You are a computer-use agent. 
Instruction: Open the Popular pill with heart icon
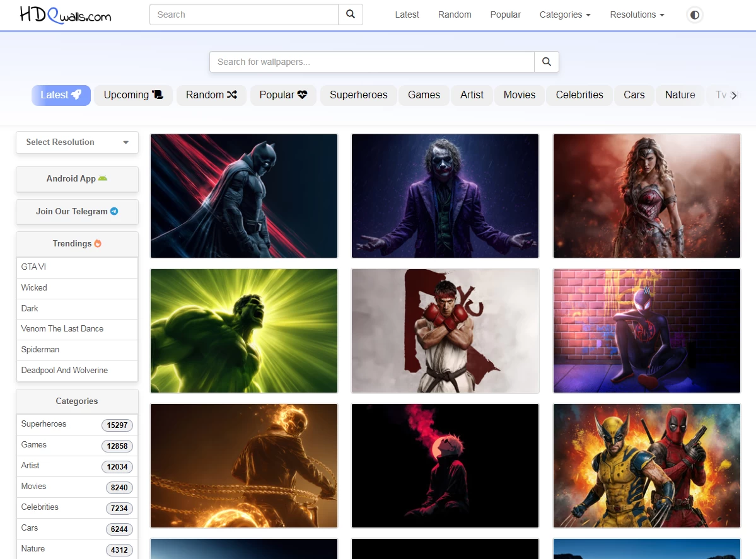click(283, 95)
